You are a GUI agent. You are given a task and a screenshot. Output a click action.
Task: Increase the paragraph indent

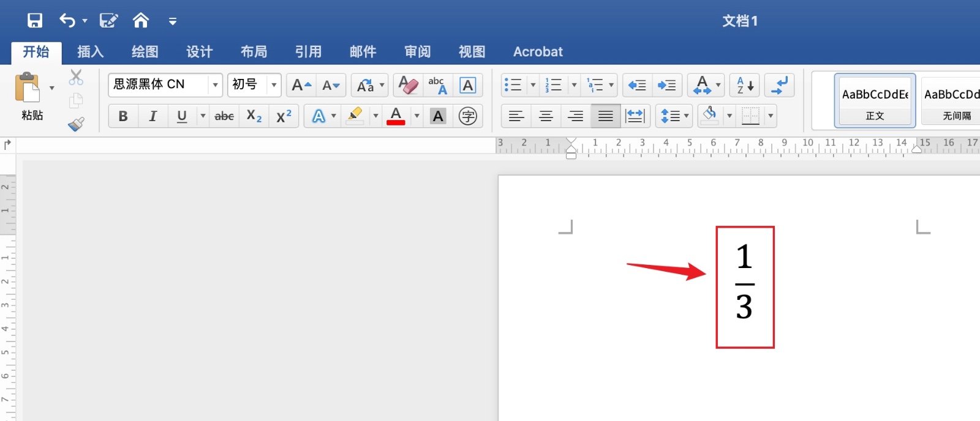point(666,85)
